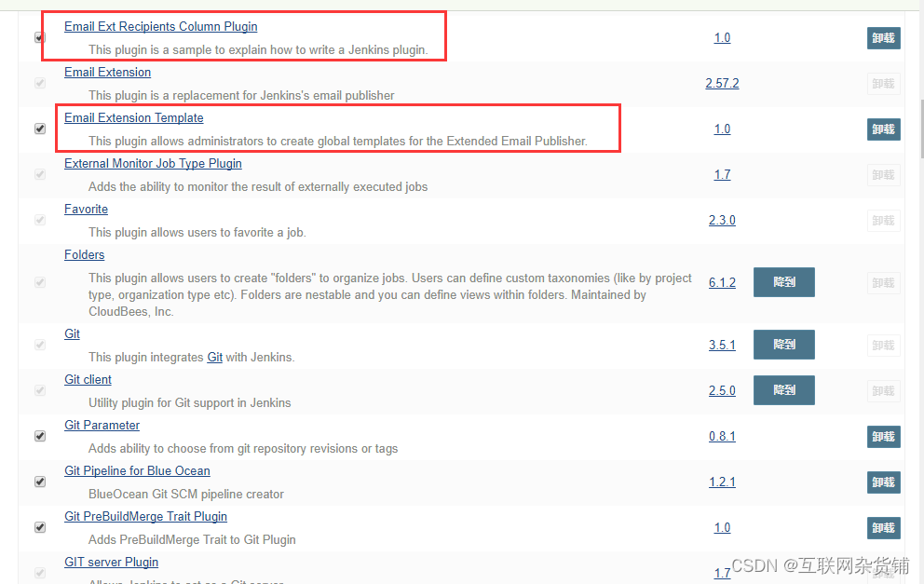Downgrade the Git client plugin

tap(784, 390)
